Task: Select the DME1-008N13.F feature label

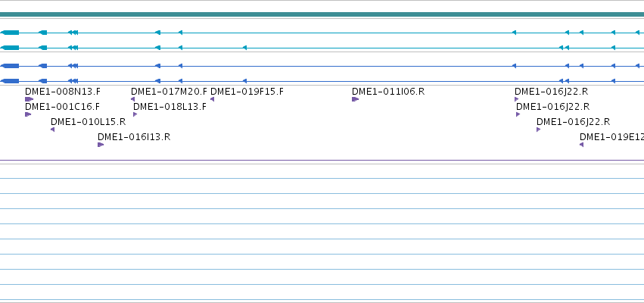Action: (x=62, y=91)
